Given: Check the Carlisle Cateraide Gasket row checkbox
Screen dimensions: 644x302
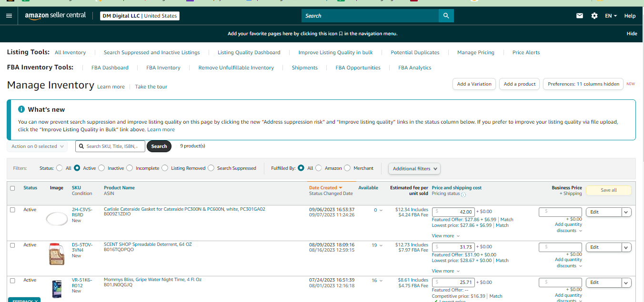Looking at the screenshot, I should tap(12, 210).
